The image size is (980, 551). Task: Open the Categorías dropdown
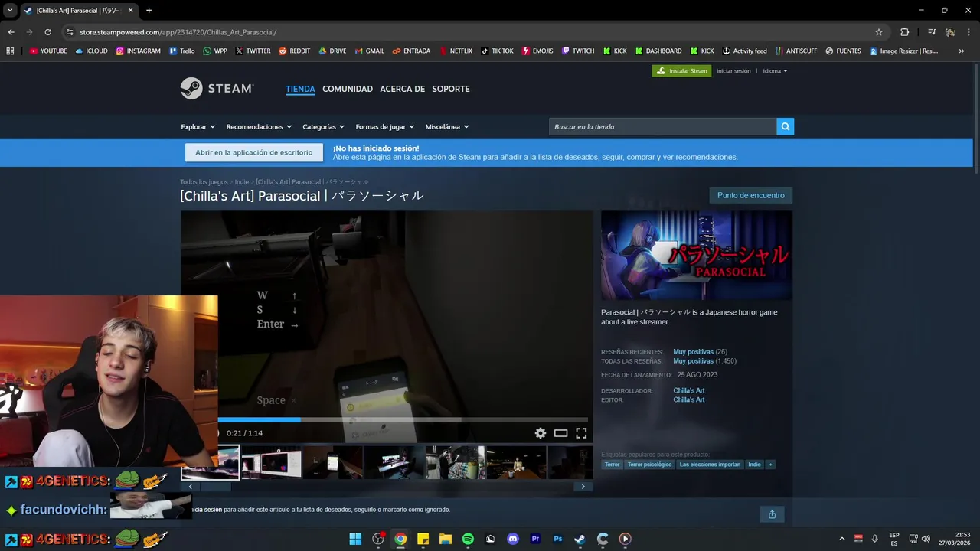(323, 127)
